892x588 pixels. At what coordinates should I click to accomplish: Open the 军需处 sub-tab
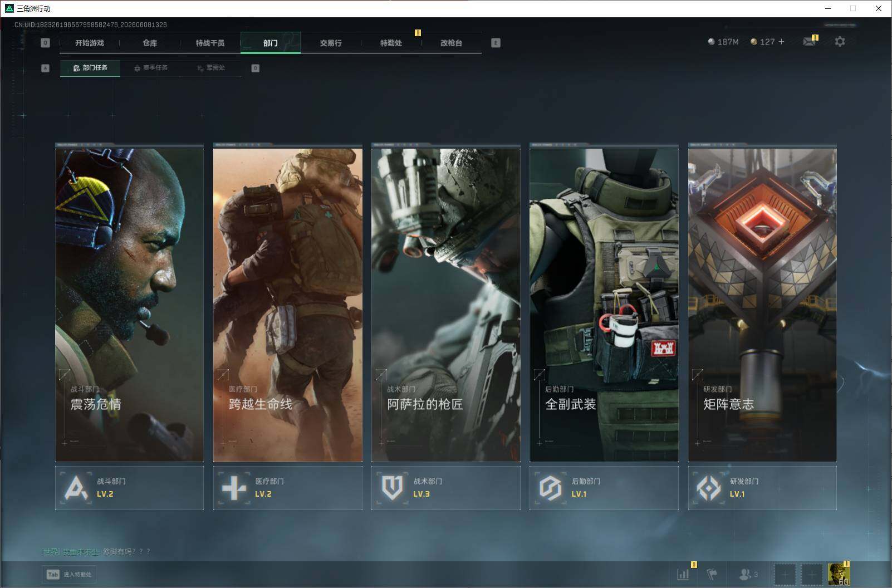click(x=211, y=68)
